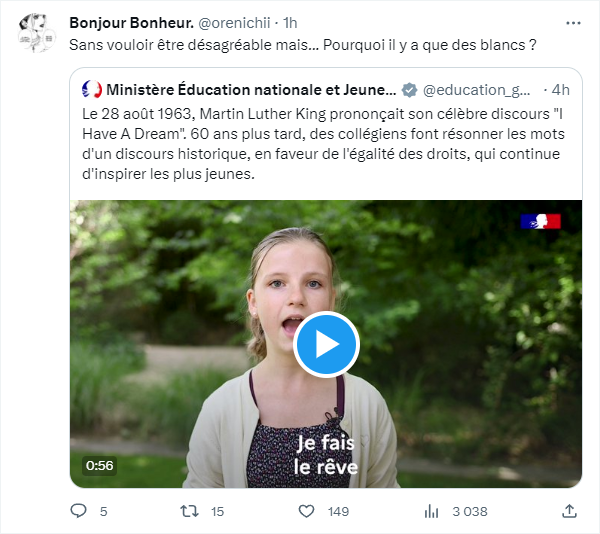Open Bonjour Bonheur profile avatar
Viewport: 600px width, 534px height.
38,33
